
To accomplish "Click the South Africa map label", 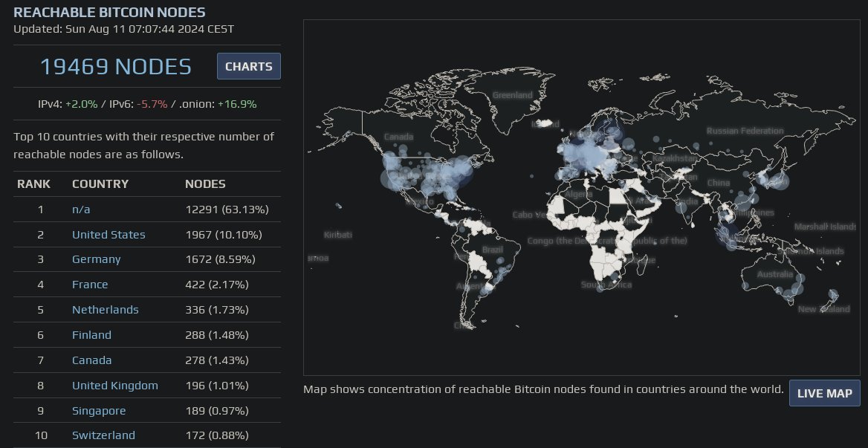I will tap(606, 285).
